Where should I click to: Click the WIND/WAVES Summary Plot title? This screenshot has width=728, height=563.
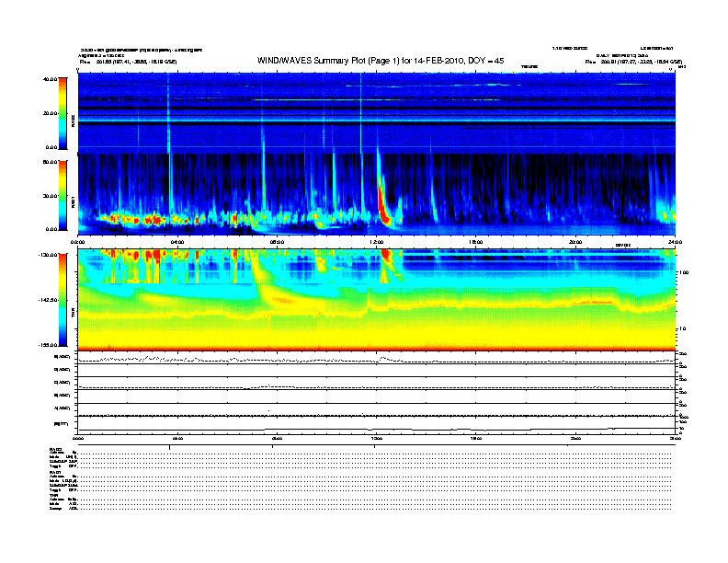coord(367,59)
